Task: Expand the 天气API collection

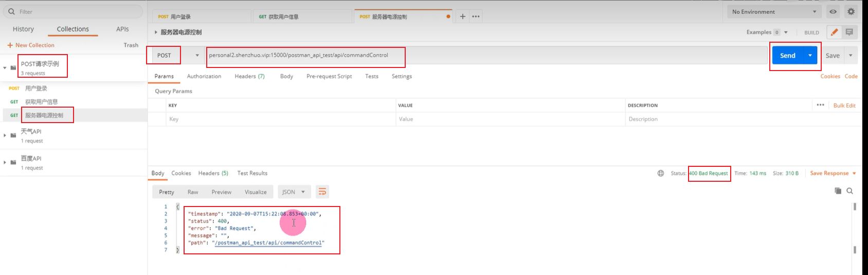Action: pyautogui.click(x=5, y=135)
